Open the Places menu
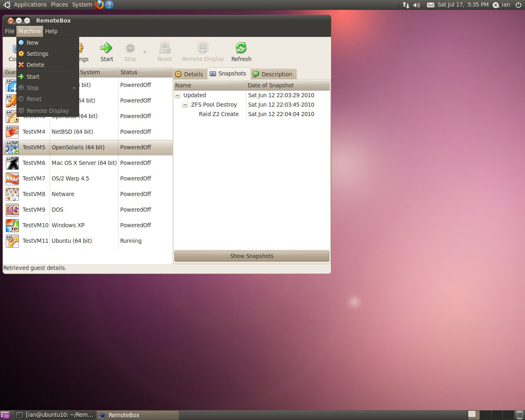The width and height of the screenshot is (525, 420). [59, 5]
